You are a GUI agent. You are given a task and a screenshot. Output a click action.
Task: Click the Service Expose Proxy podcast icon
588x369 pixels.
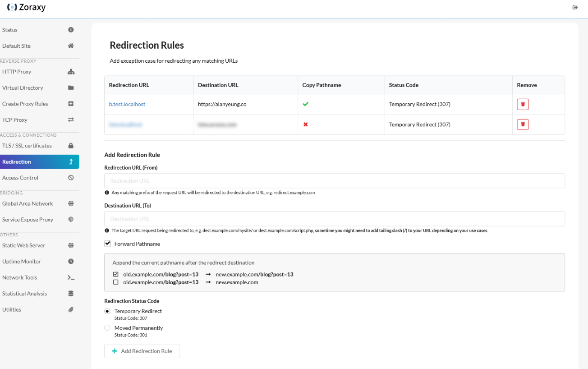pyautogui.click(x=71, y=220)
